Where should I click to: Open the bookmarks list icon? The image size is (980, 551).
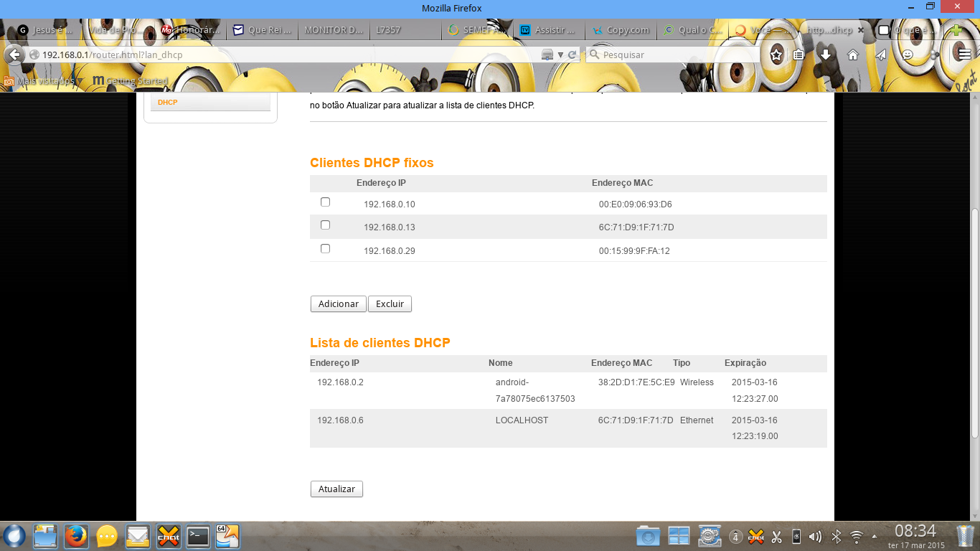pos(798,55)
